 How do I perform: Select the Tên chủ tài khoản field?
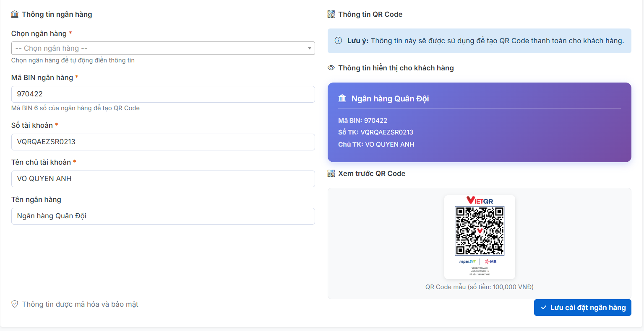[x=163, y=179]
